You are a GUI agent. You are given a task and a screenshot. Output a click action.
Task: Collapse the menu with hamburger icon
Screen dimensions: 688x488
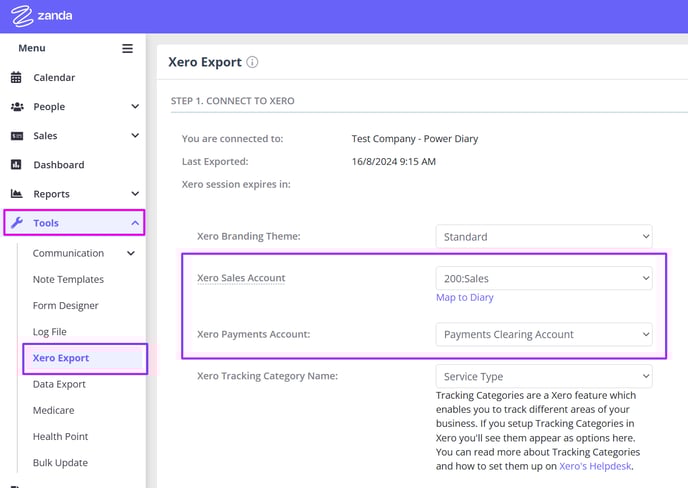(127, 48)
